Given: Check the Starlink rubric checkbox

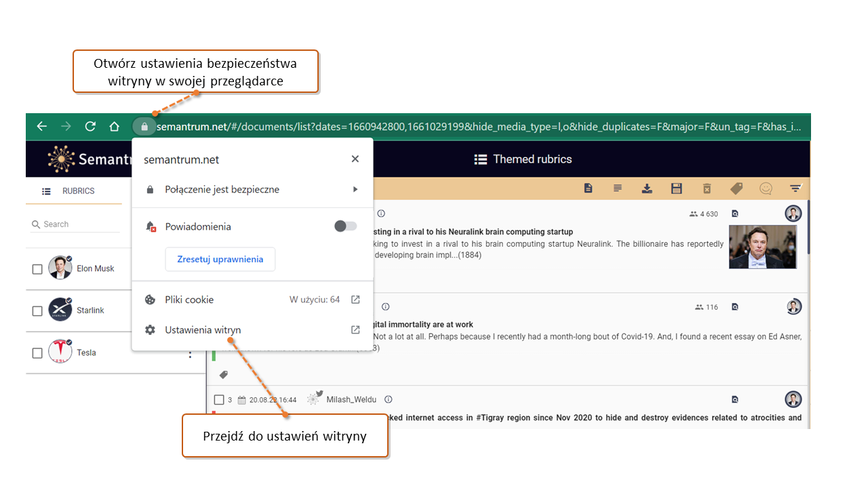Looking at the screenshot, I should pos(38,311).
